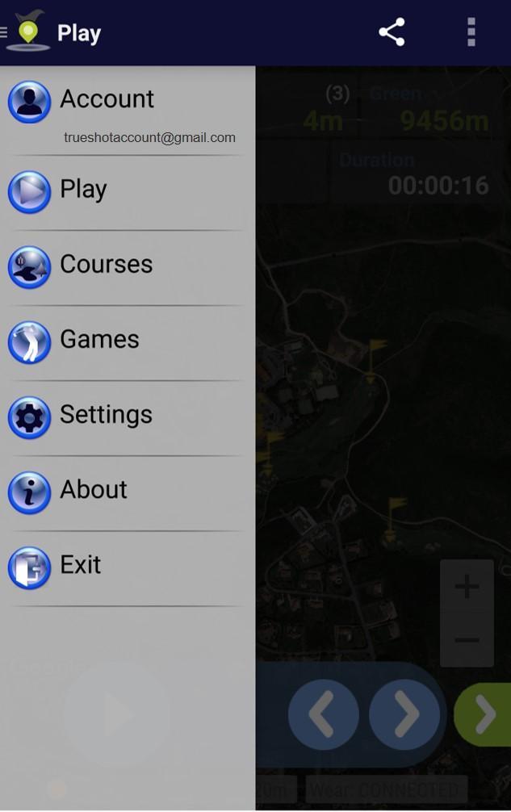
Task: Go to previous hole with left arrow
Action: [324, 714]
